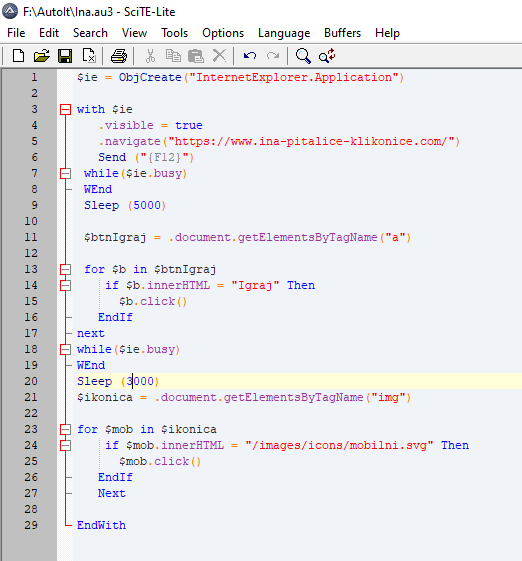
Task: Open a file with the folder icon
Action: 42,56
